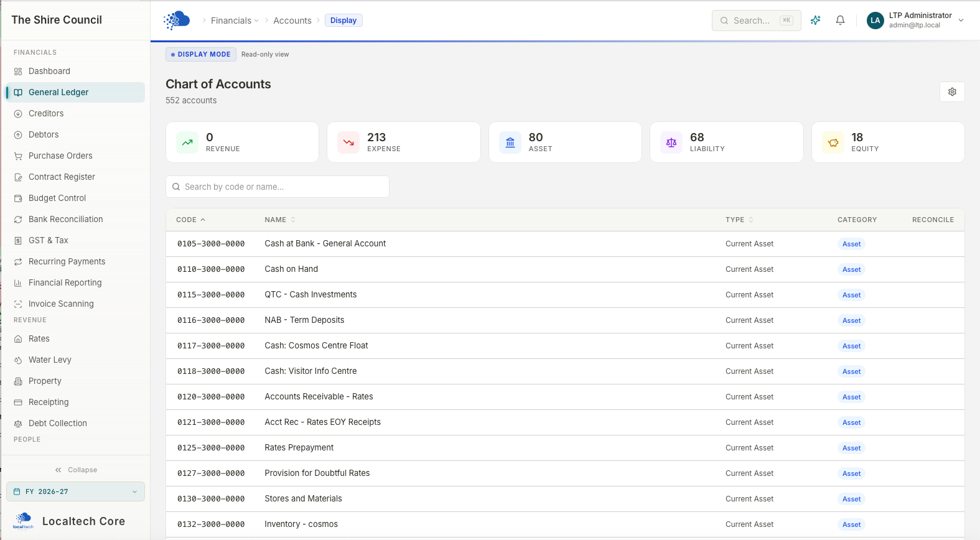Open the notifications bell
The image size is (980, 540).
tap(840, 21)
